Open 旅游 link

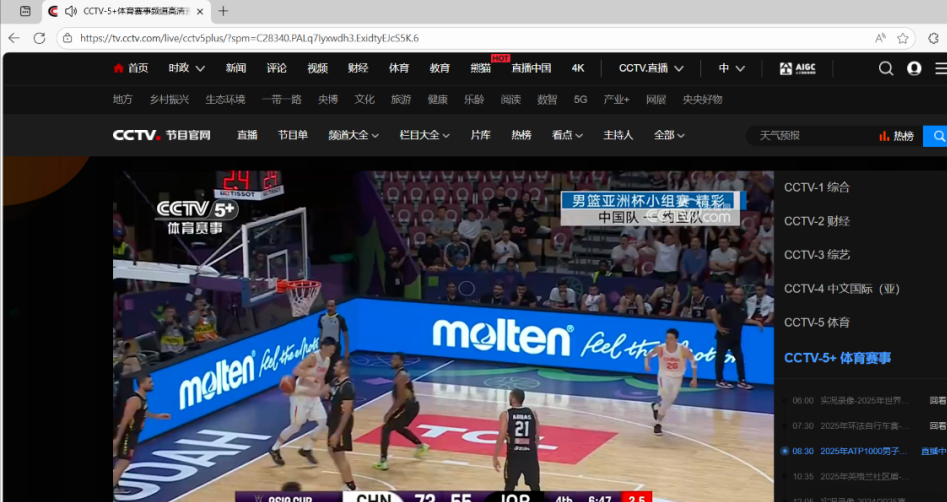tap(401, 100)
